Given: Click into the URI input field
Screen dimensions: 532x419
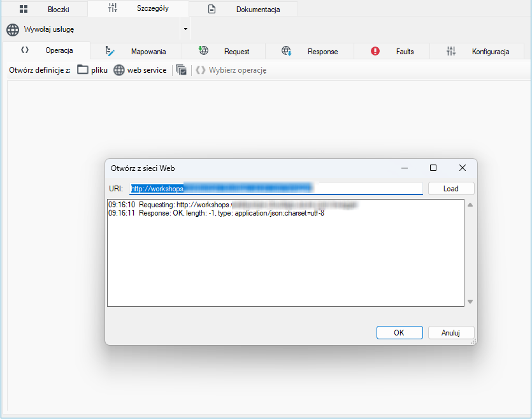Looking at the screenshot, I should tap(276, 188).
